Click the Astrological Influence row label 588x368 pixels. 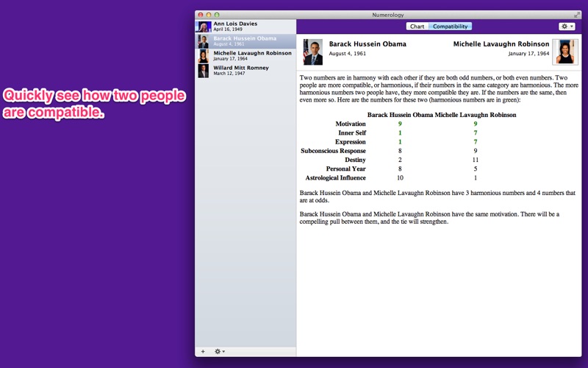pos(335,178)
